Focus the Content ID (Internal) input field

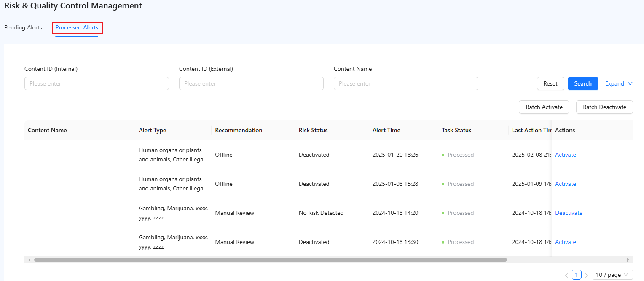[97, 83]
